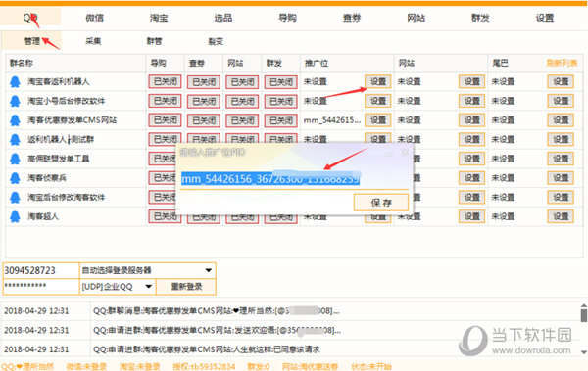Close the PID input dialog

(405, 153)
